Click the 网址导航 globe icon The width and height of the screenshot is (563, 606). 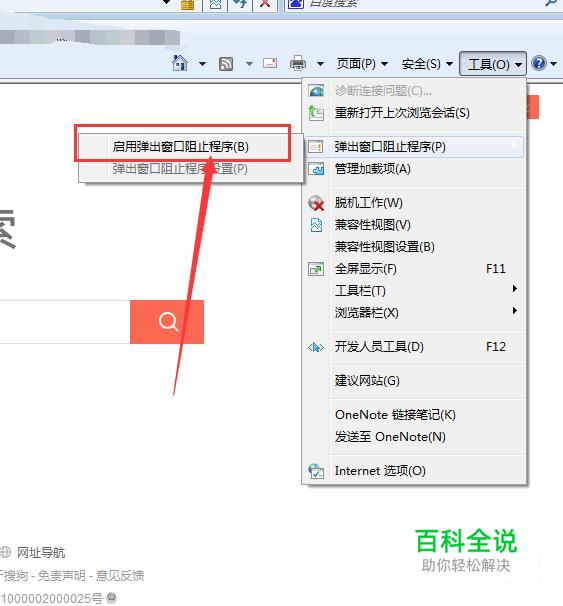(x=5, y=552)
